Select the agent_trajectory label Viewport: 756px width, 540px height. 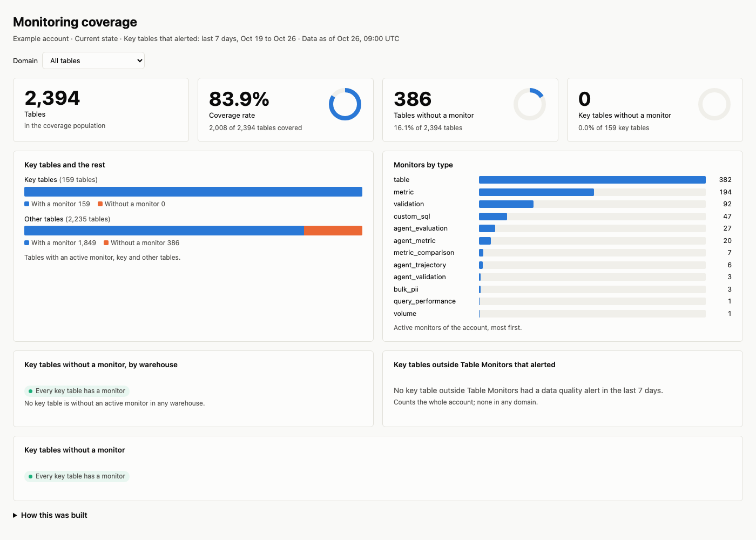click(x=420, y=265)
